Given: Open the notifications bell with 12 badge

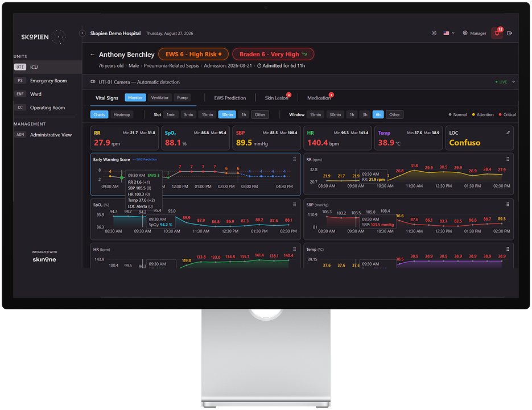Looking at the screenshot, I should (497, 33).
